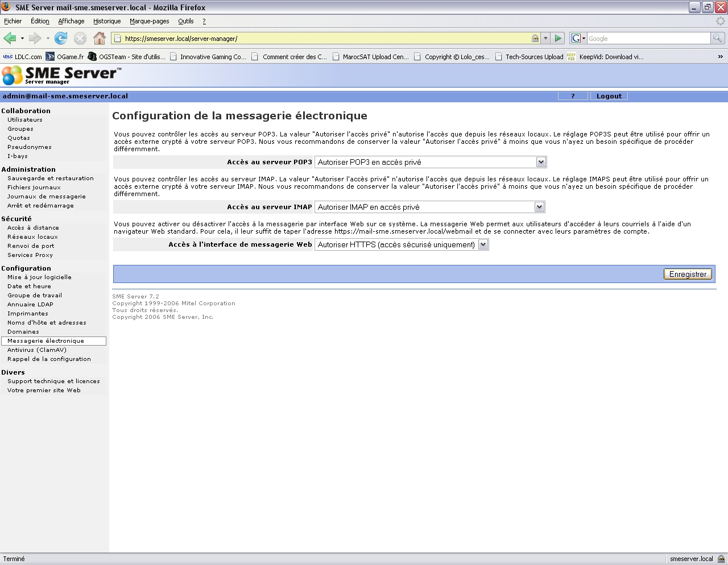Click the search magnifier icon

[718, 38]
